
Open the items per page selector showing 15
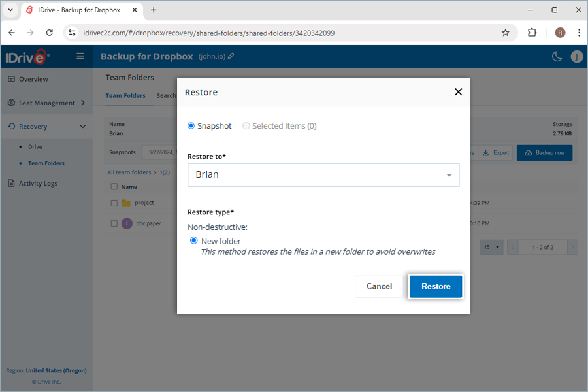[491, 247]
